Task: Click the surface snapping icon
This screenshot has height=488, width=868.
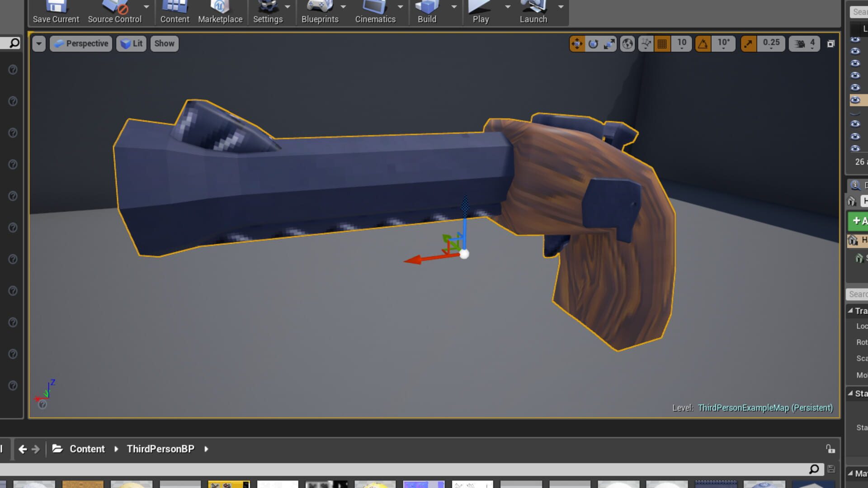Action: point(646,44)
